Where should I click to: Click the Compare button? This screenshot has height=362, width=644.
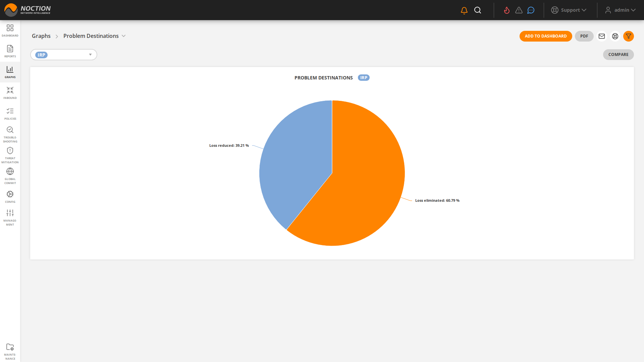[618, 55]
